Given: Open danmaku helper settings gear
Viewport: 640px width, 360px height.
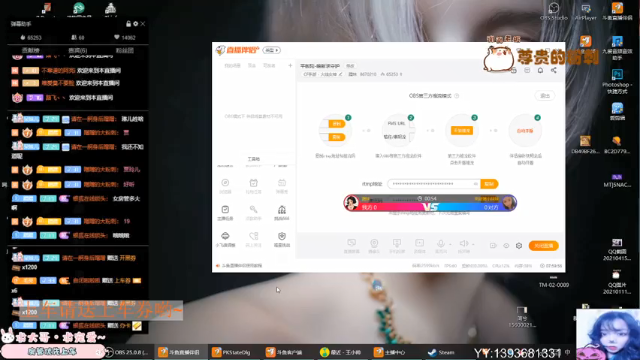Looking at the screenshot, I should click(x=136, y=24).
